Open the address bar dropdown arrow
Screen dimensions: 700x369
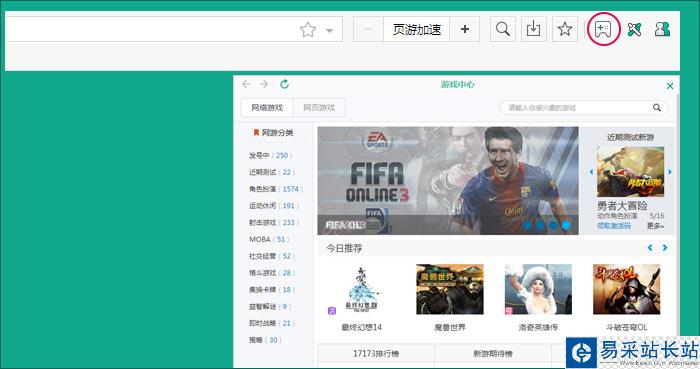329,31
